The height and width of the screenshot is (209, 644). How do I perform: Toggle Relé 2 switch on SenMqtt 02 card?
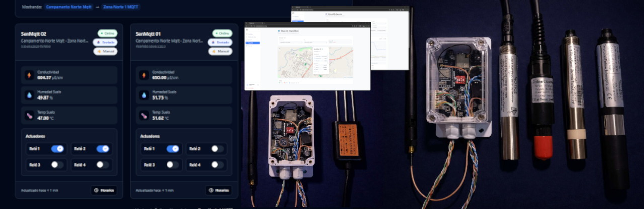103,149
